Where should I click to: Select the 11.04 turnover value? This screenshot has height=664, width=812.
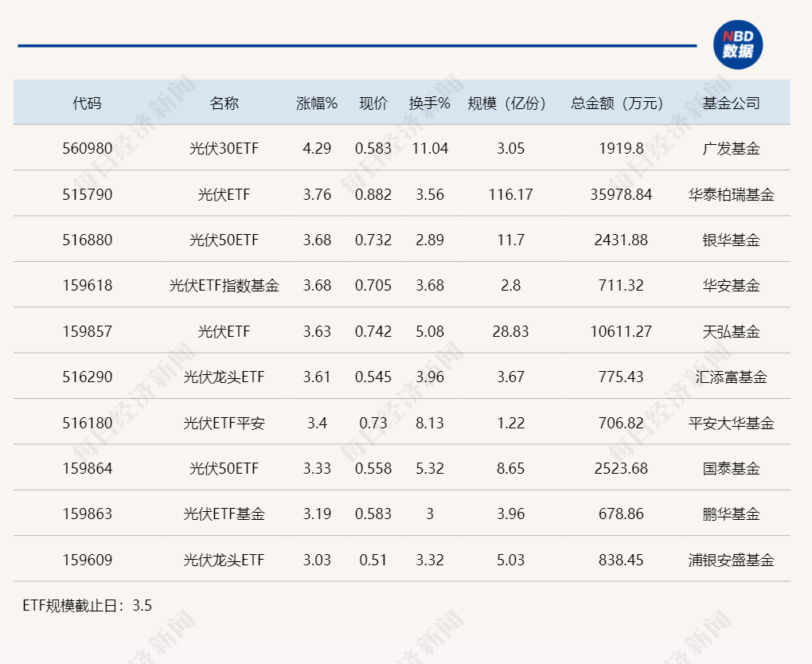click(x=430, y=149)
